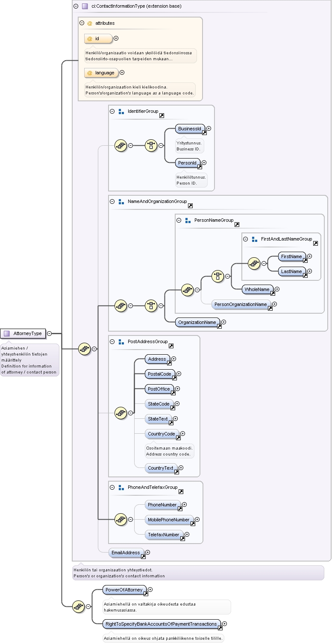The width and height of the screenshot is (332, 644).
Task: Collapse the attributes section
Action: click(x=82, y=23)
